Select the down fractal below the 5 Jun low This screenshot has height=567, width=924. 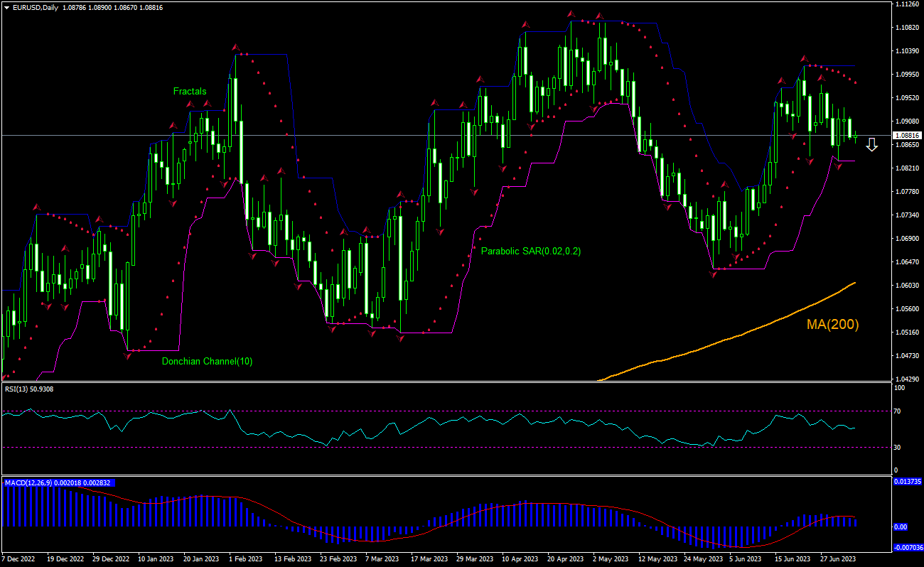tap(713, 274)
